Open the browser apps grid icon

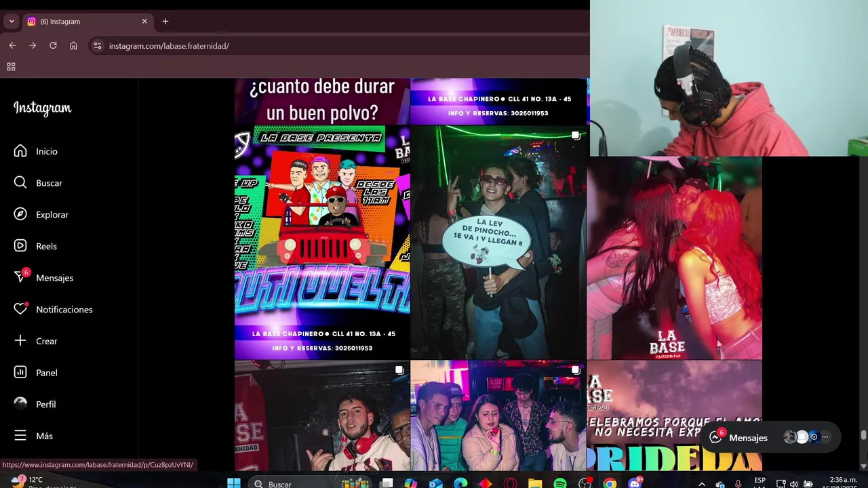[x=11, y=66]
